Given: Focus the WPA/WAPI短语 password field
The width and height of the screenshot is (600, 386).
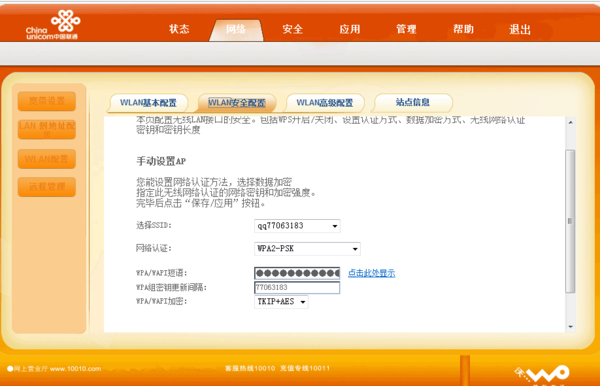Looking at the screenshot, I should 297,273.
